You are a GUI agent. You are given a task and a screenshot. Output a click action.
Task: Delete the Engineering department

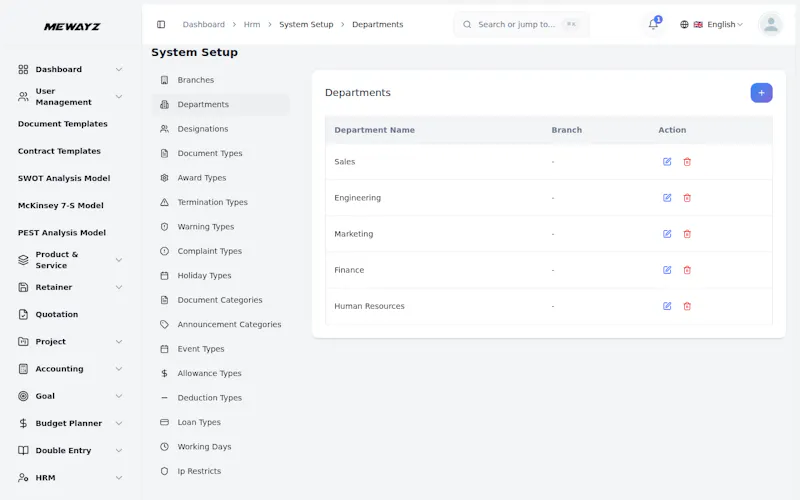point(687,198)
